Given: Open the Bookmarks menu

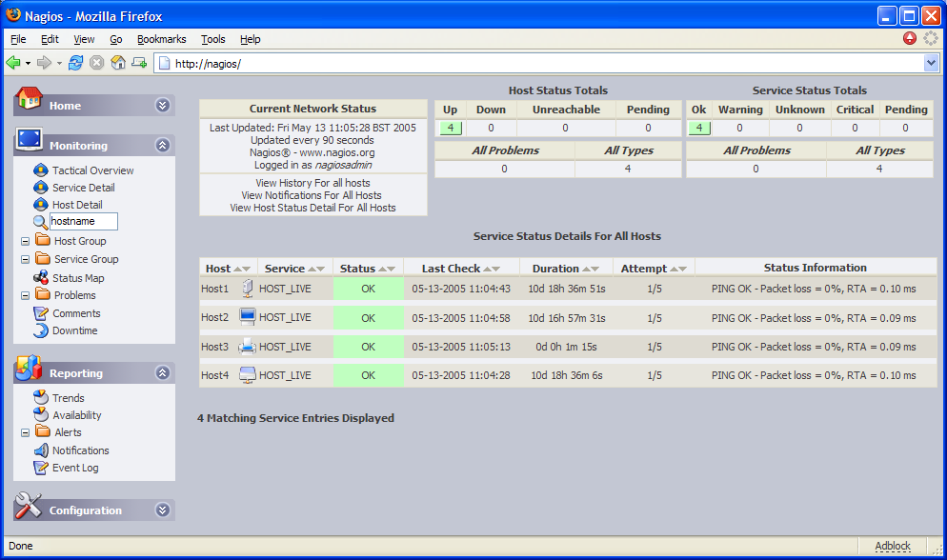Looking at the screenshot, I should coord(161,39).
